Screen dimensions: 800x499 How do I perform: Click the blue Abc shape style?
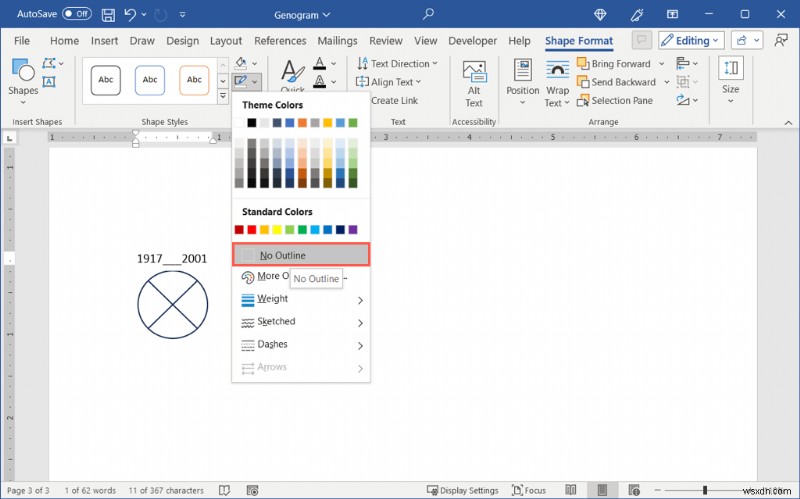pos(150,80)
